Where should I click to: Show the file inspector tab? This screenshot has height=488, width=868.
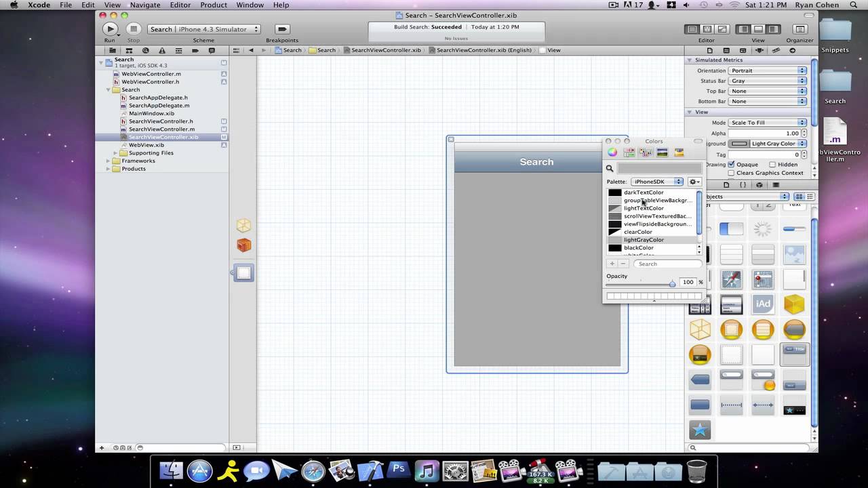click(x=710, y=51)
